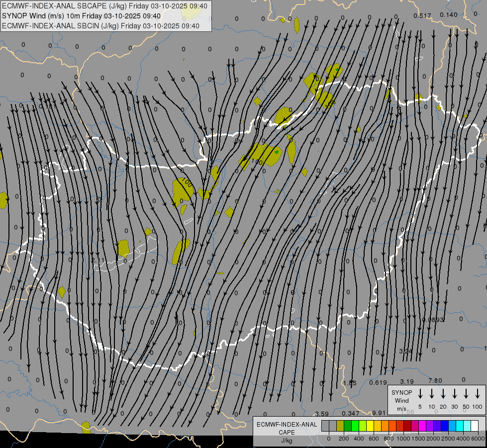Pick the bright yellow CAPE legend swatch
The height and width of the screenshot is (448, 487).
click(370, 426)
